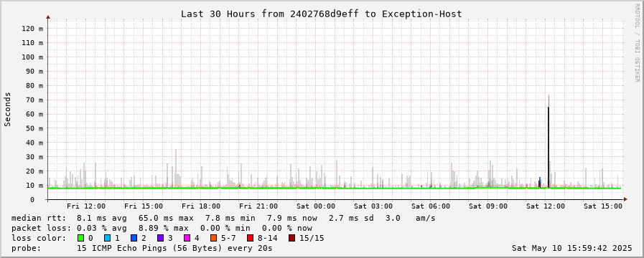Click the median rtt statistics line
This screenshot has width=644, height=258.
(223, 218)
